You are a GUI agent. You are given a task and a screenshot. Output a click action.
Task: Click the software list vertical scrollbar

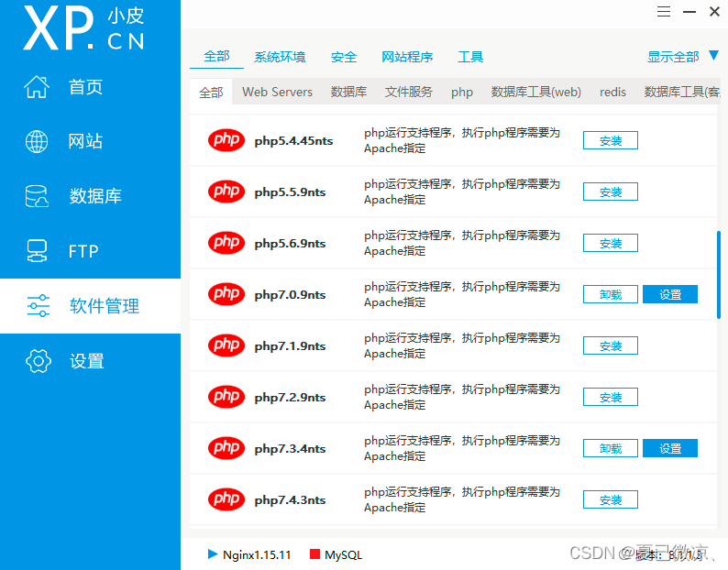click(x=719, y=275)
